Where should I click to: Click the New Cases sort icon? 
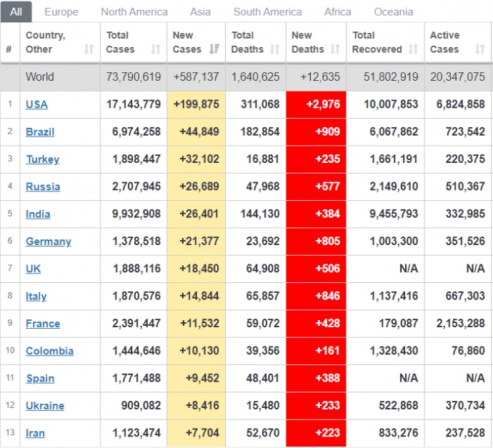(214, 49)
